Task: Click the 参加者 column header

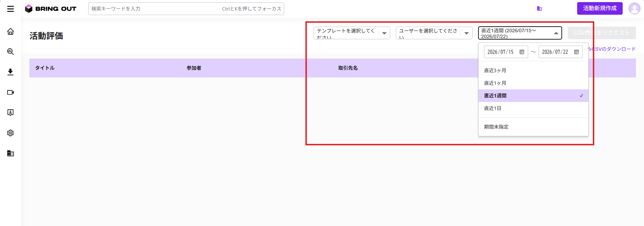Action: point(194,68)
